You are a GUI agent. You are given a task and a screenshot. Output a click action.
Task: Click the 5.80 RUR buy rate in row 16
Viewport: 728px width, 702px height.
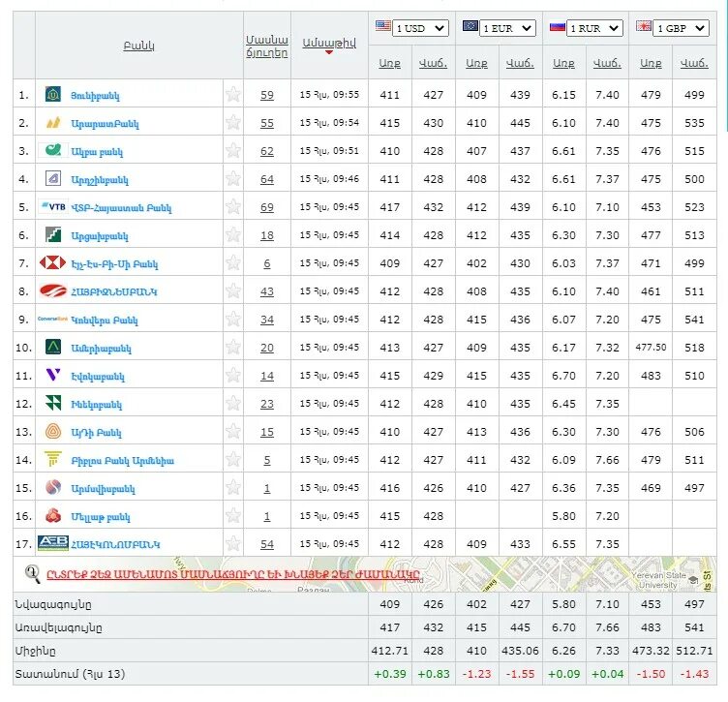[563, 516]
